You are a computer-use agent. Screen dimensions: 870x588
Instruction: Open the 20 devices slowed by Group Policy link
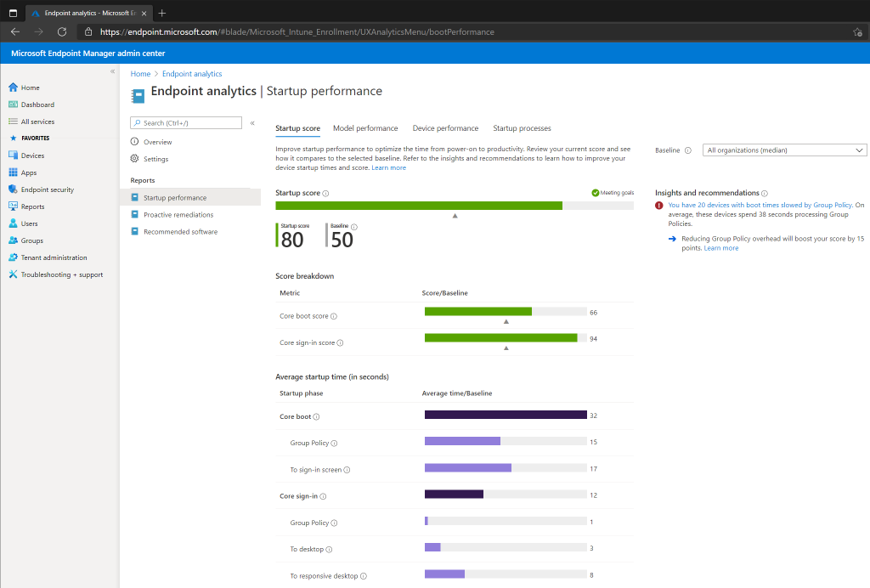click(x=760, y=206)
